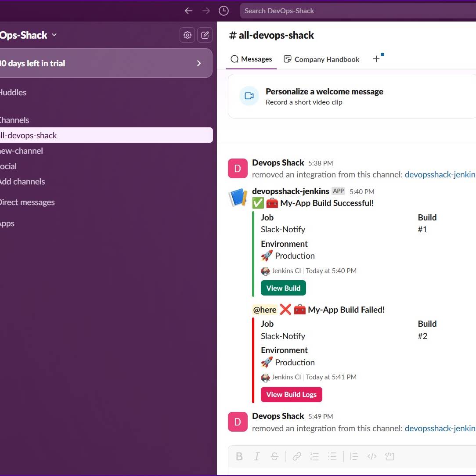Start a new message with compose icon
The height and width of the screenshot is (476, 476).
pyautogui.click(x=205, y=35)
